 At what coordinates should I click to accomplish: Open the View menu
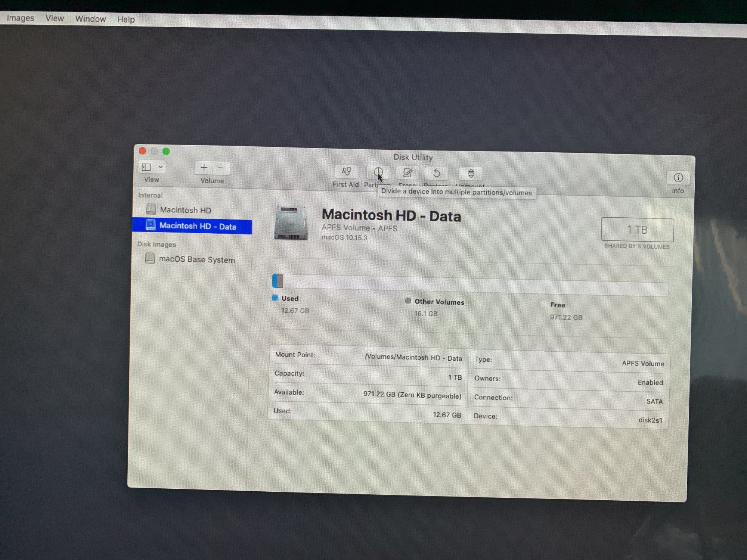(x=55, y=18)
